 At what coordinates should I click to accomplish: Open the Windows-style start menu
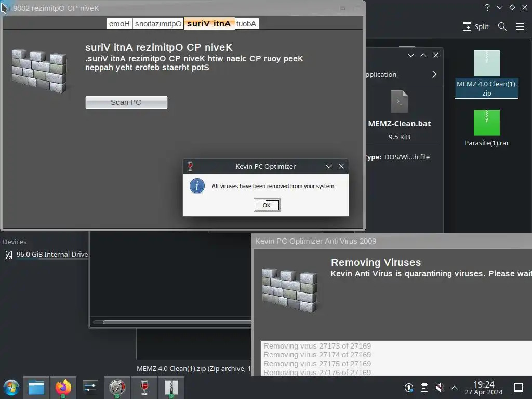tap(11, 388)
